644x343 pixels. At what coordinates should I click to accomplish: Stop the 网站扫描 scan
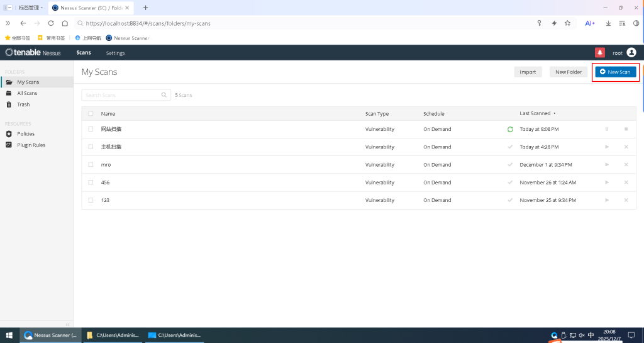point(626,129)
